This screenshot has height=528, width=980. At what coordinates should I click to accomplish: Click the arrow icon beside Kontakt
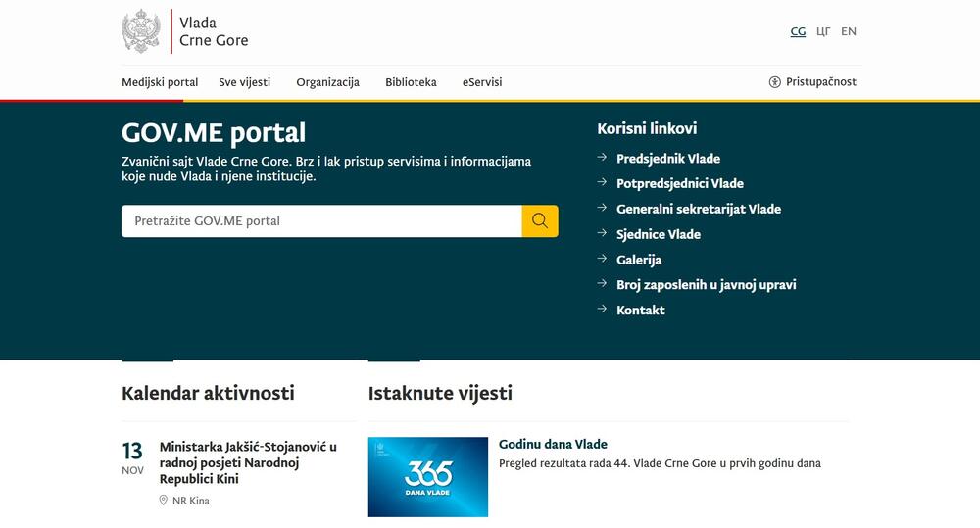coord(602,309)
